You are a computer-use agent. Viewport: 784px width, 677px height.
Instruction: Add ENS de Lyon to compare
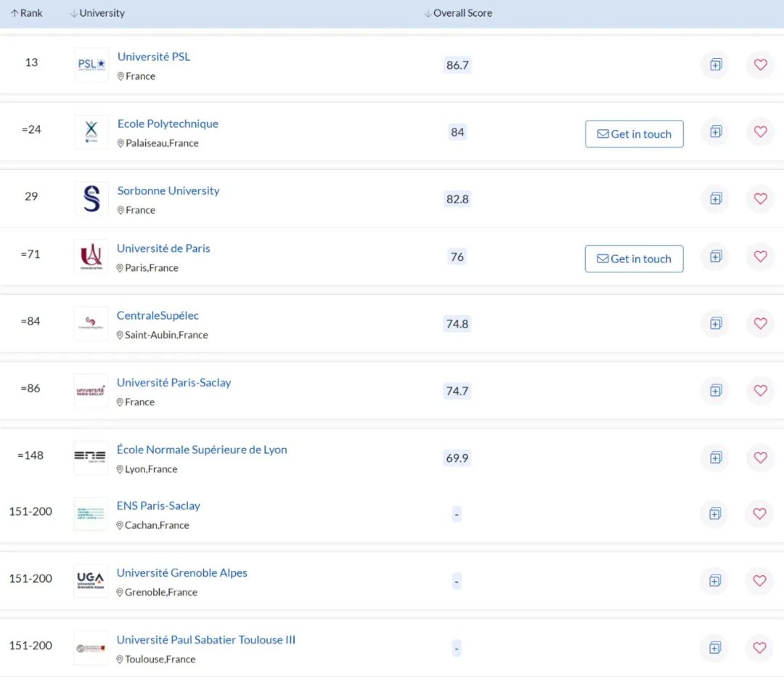tap(716, 458)
